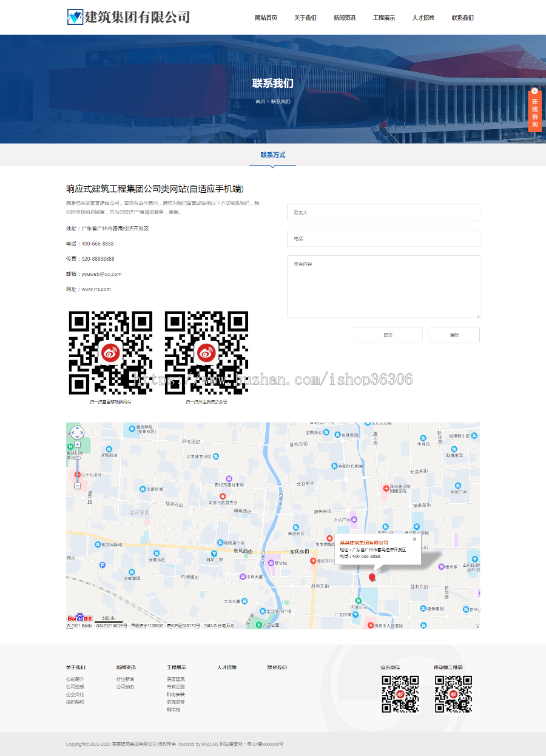546x756 pixels.
Task: Open footer 公司简介 link
Action: 75,679
